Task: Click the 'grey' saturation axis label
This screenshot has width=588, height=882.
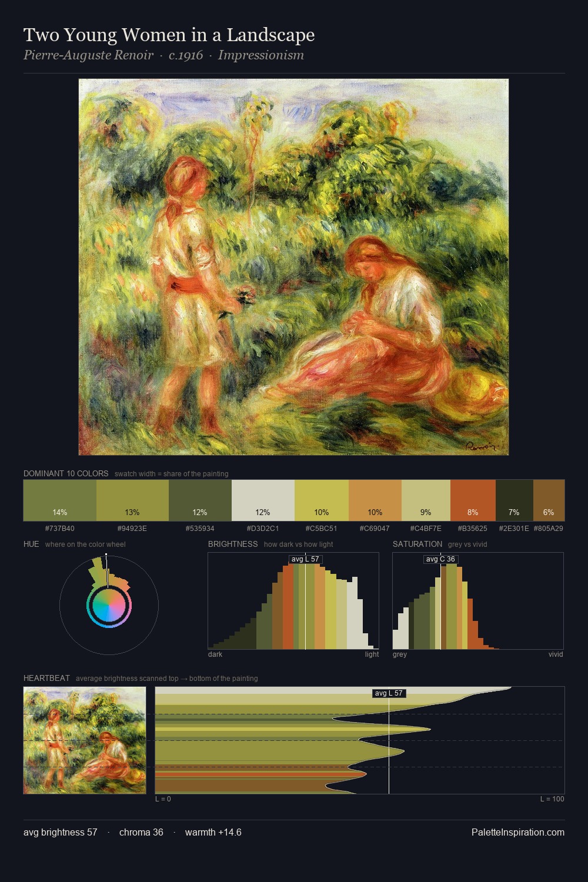Action: [400, 654]
